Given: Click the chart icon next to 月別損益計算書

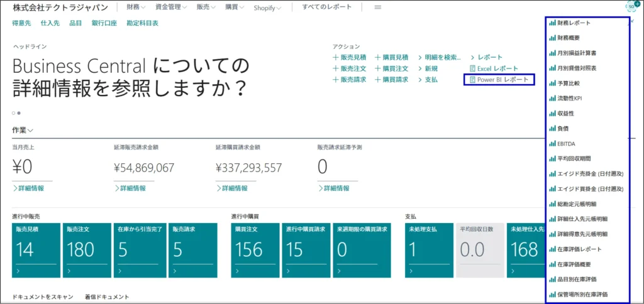Looking at the screenshot, I should 553,53.
